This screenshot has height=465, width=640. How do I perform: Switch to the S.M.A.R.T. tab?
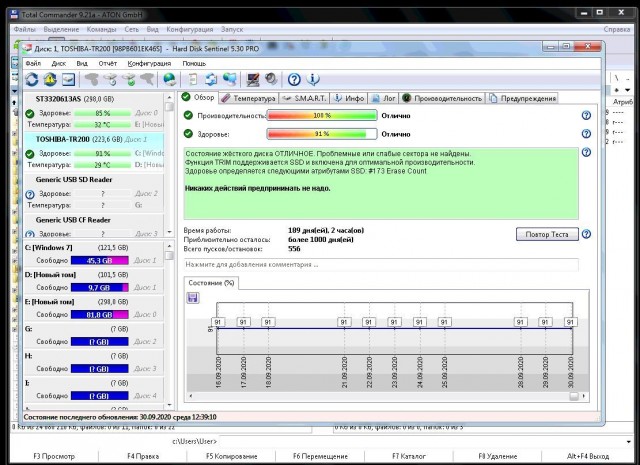(x=304, y=98)
